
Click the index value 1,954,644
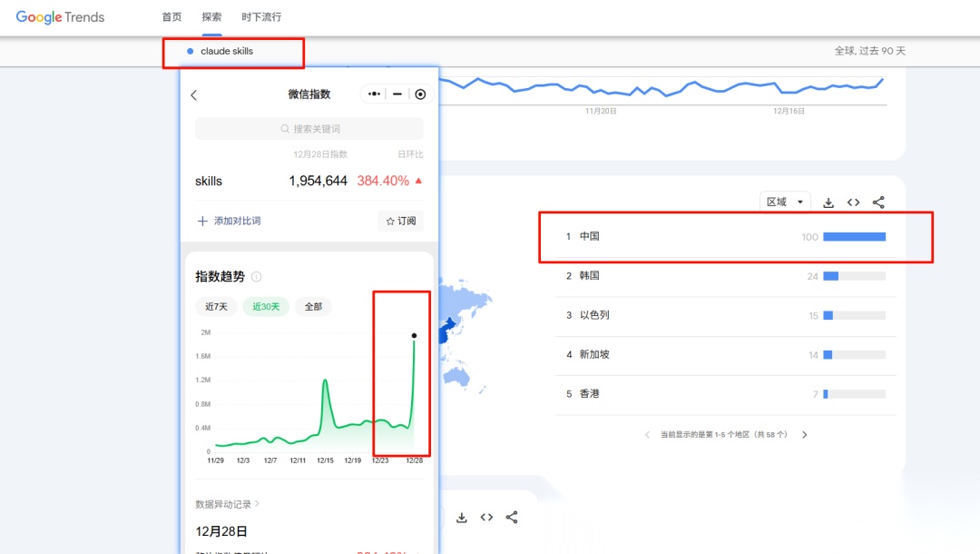[318, 181]
